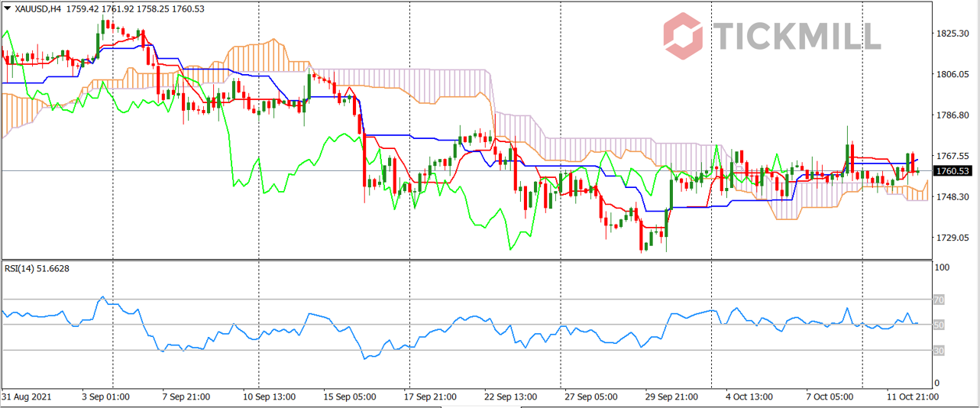Click the 31 Aug 2021 date label

[27, 397]
